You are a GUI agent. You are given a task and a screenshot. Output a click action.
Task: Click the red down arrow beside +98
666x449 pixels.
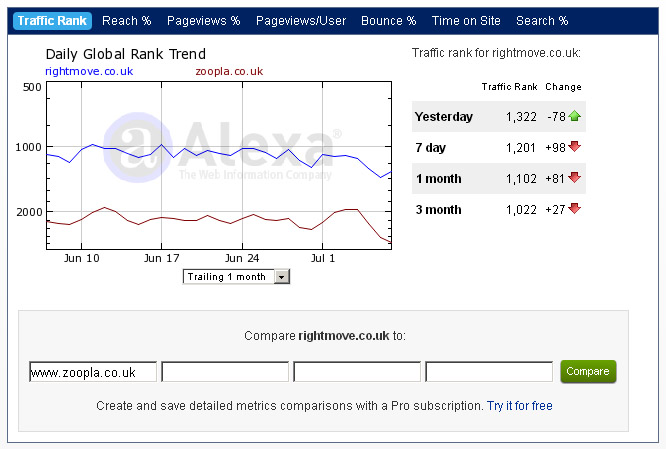(x=574, y=147)
